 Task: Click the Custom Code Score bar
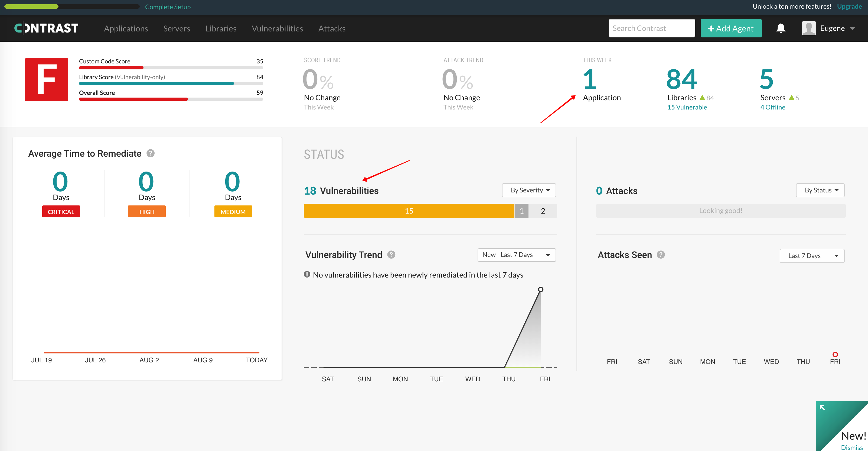click(x=171, y=68)
